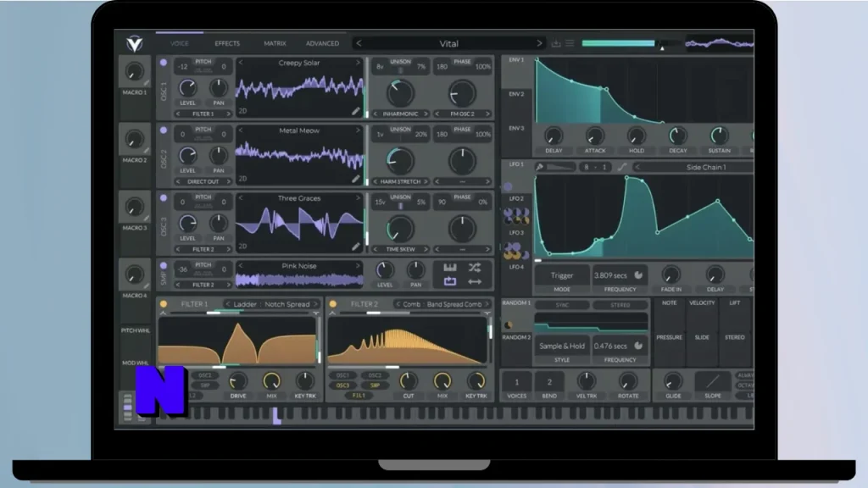Image resolution: width=868 pixels, height=488 pixels.
Task: Switch to the Voice tab
Action: (180, 43)
